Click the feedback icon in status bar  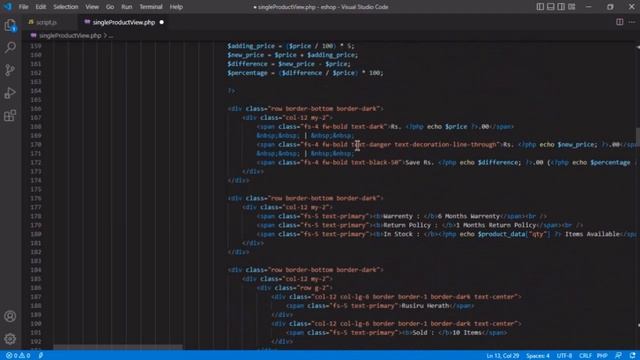pyautogui.click(x=619, y=356)
